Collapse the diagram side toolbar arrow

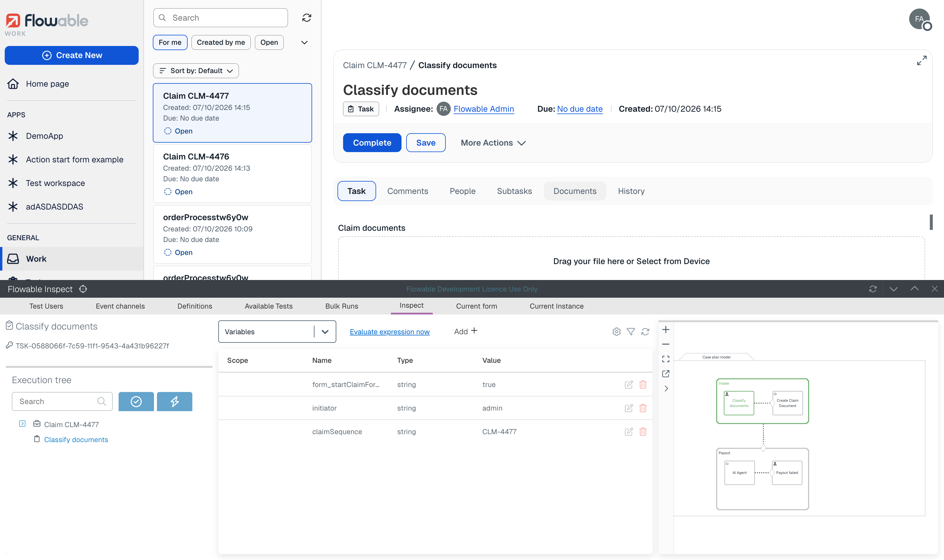(666, 388)
